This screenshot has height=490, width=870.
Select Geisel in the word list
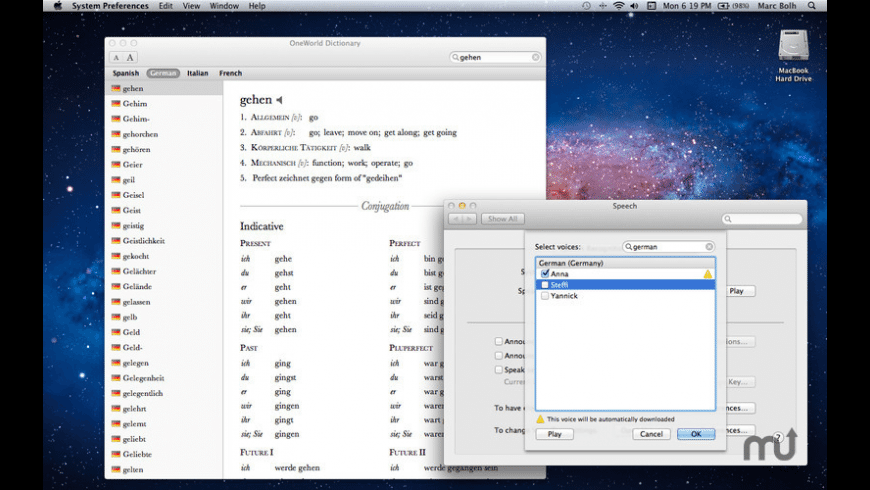click(x=164, y=195)
